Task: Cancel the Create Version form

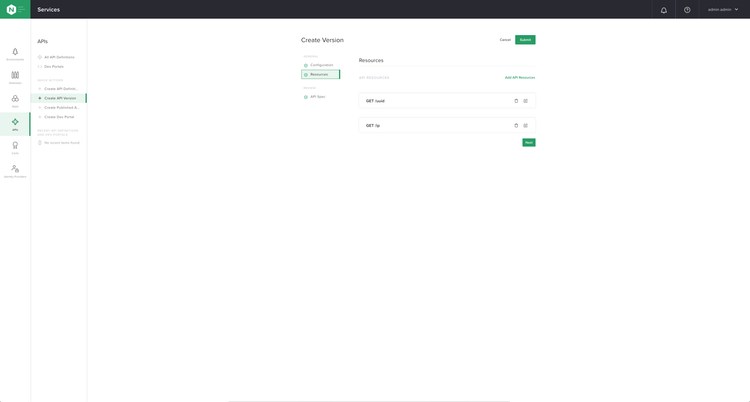Action: [x=505, y=40]
